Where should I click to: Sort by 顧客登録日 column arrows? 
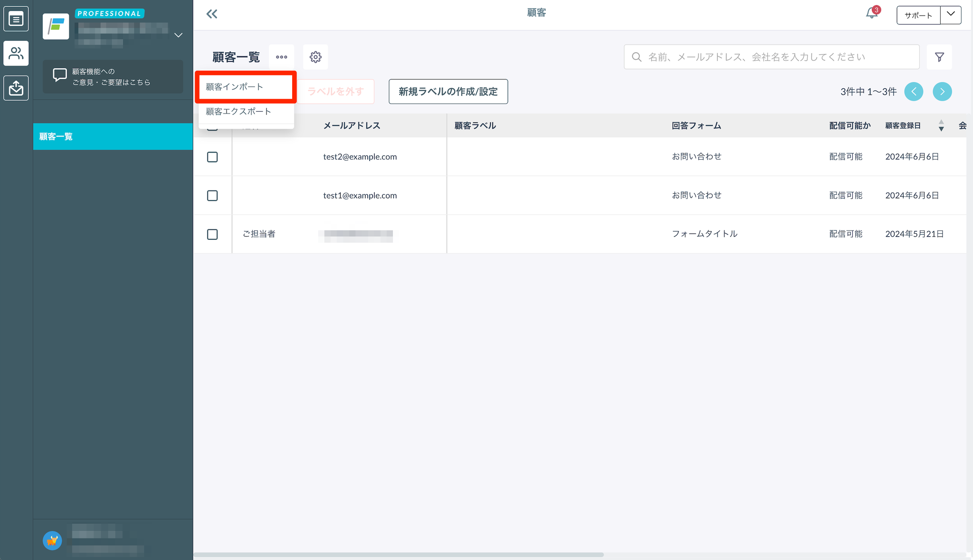tap(941, 125)
